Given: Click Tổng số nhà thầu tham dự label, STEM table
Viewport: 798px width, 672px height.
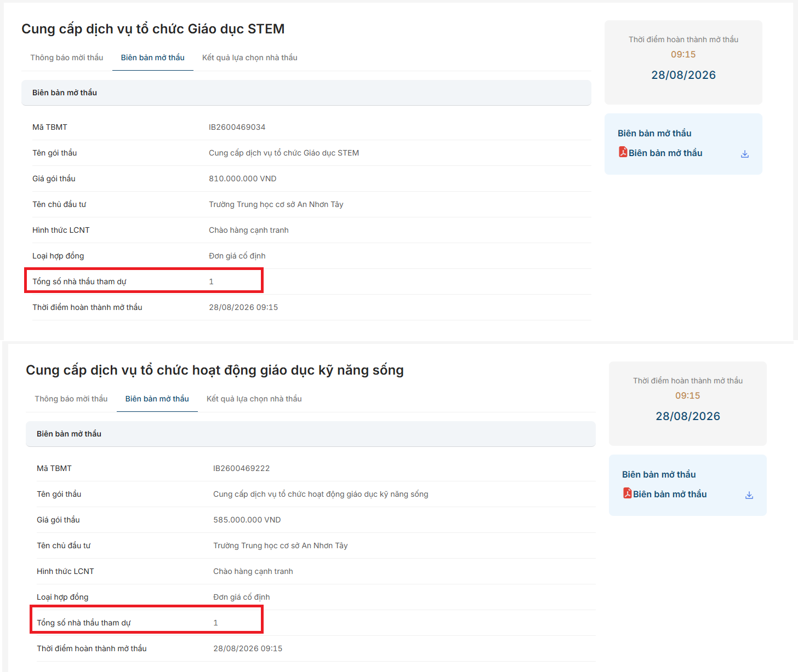Looking at the screenshot, I should click(79, 282).
